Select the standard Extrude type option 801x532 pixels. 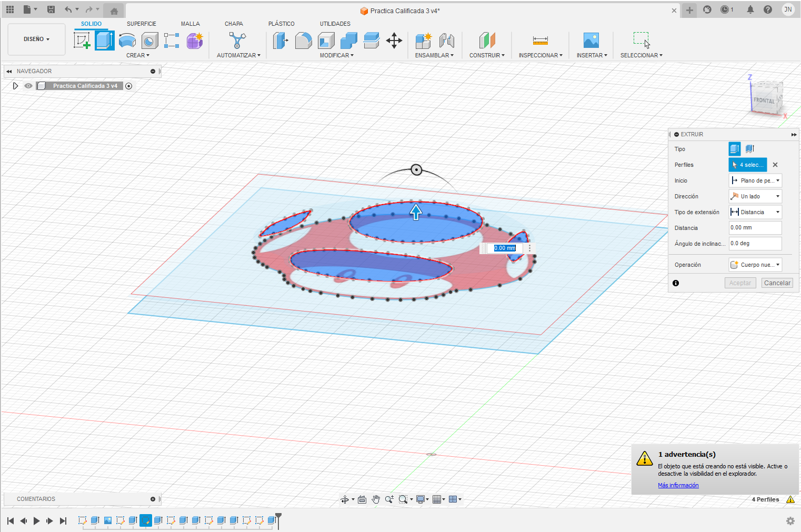[735, 149]
